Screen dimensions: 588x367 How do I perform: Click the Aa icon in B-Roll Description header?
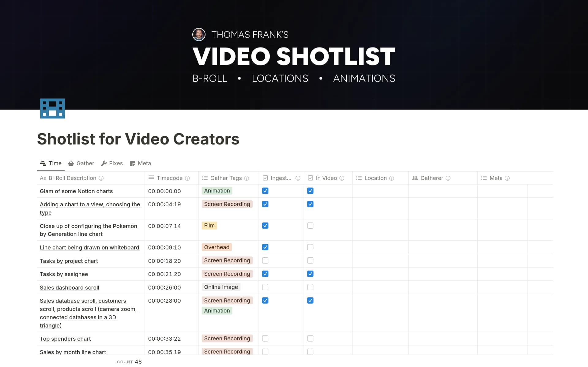coord(43,178)
